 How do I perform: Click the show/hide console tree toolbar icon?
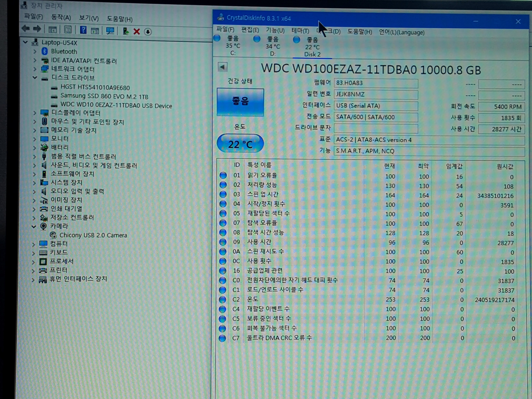[x=52, y=30]
